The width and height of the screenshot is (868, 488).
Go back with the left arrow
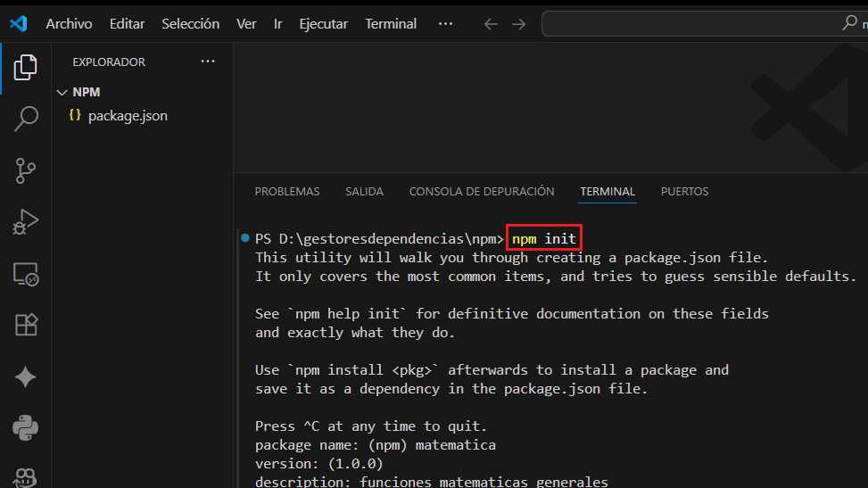(x=490, y=24)
